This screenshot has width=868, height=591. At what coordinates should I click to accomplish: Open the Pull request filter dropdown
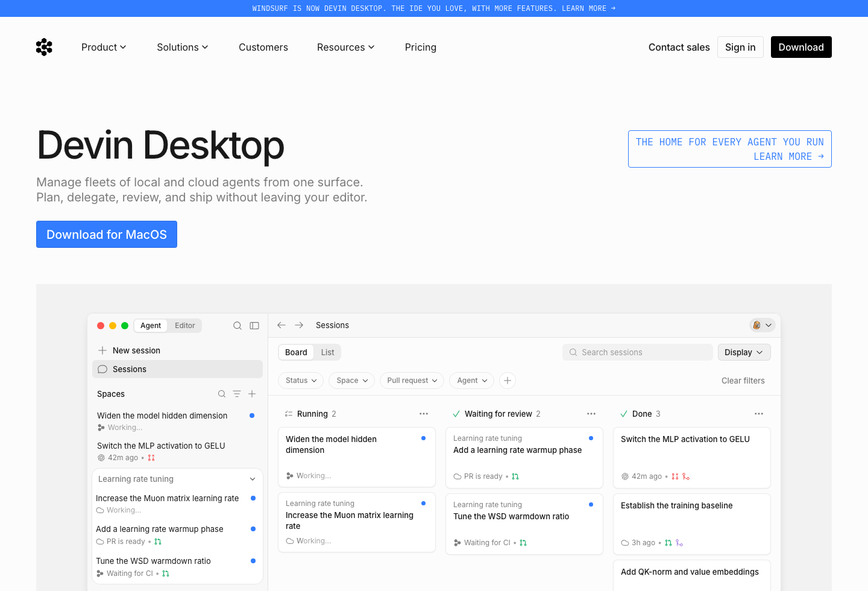(x=412, y=381)
